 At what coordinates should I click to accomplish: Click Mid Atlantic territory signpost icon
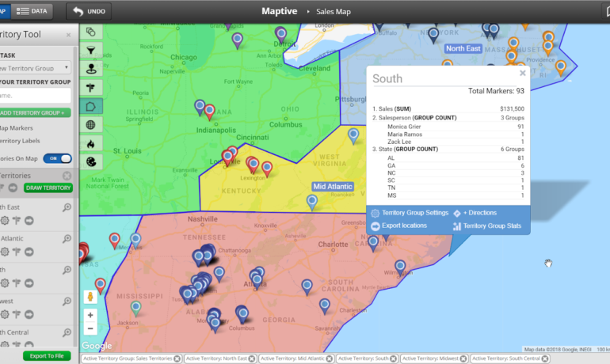[x=17, y=252]
